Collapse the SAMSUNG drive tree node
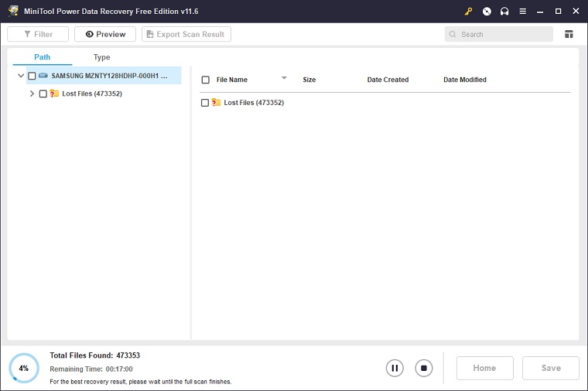The height and width of the screenshot is (391, 588). (21, 76)
